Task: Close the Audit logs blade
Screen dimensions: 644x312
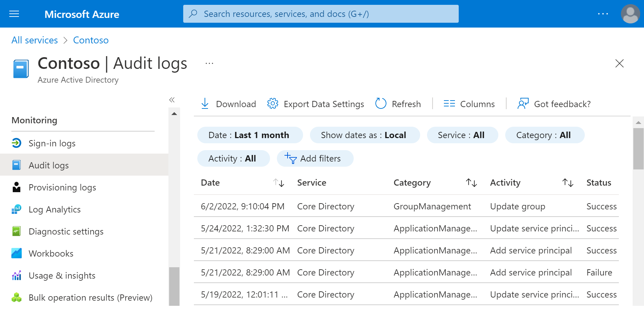Action: coord(619,63)
